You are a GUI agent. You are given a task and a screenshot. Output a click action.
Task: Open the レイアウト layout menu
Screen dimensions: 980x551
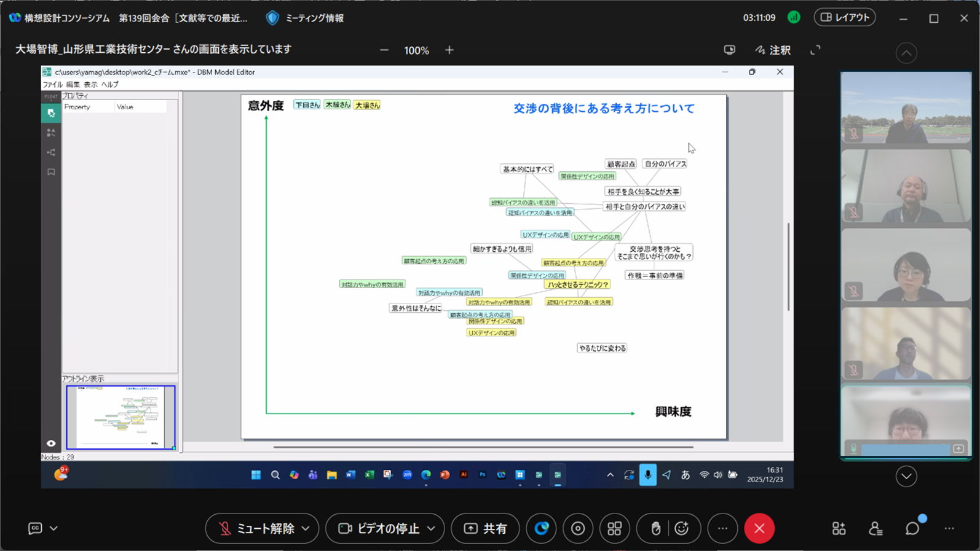845,17
